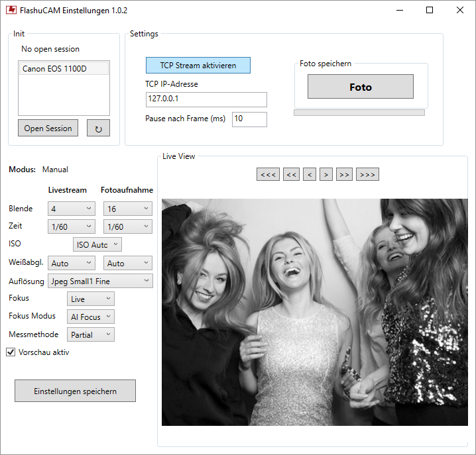Viewport: 476px width, 455px height.
Task: Open the Auflösung Jpeg Small1 Fine dropdown
Action: pyautogui.click(x=100, y=281)
